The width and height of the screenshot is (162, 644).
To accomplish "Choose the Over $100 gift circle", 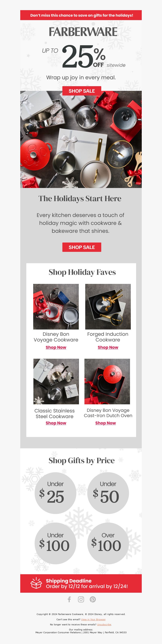I will pos(108,543).
